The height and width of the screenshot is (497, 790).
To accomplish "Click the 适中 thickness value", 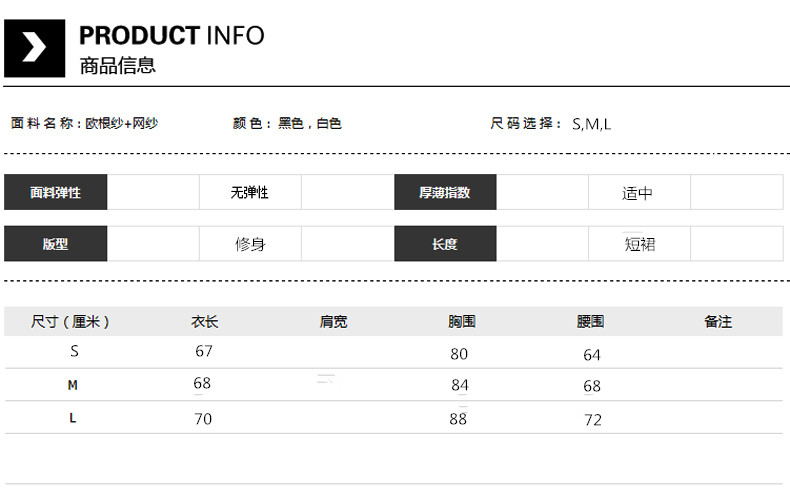I will [x=638, y=193].
